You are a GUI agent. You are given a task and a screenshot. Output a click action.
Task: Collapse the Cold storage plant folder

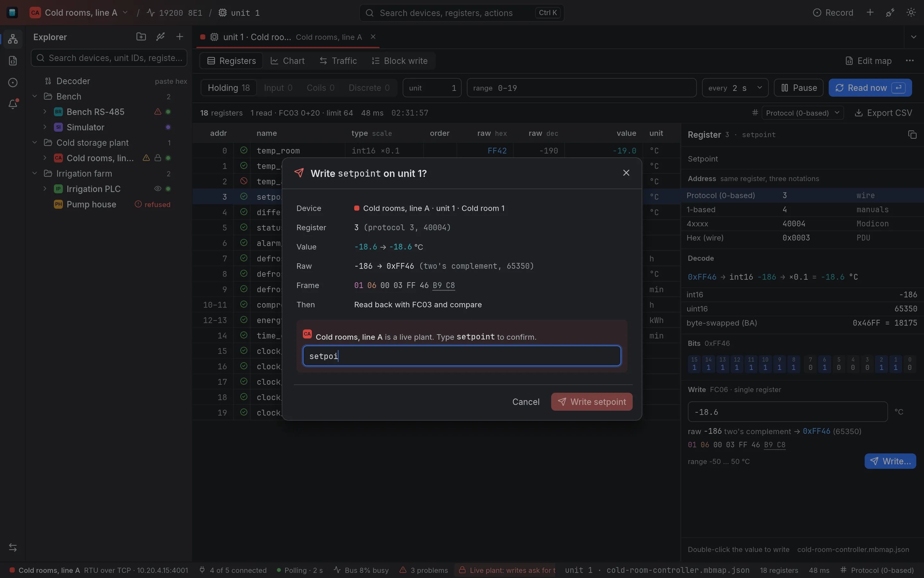pyautogui.click(x=35, y=143)
